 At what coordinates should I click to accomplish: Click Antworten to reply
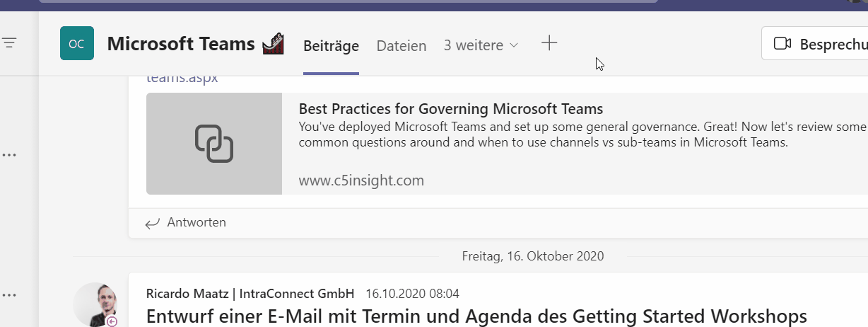click(x=186, y=223)
